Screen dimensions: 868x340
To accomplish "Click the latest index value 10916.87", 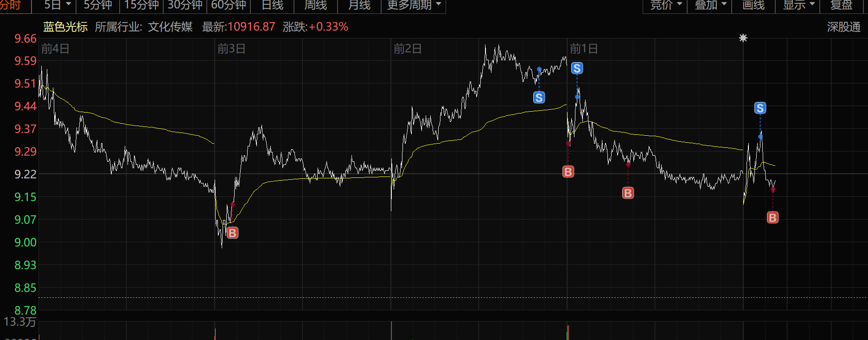I will [x=251, y=27].
